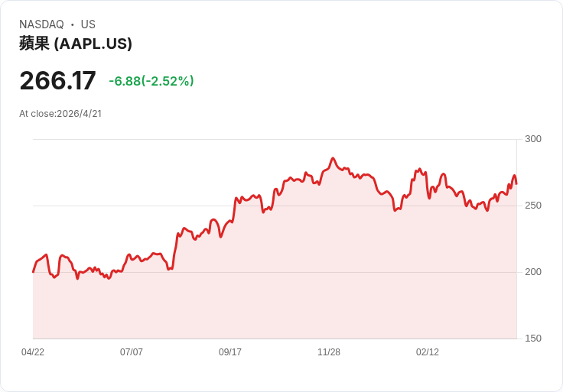Click the NASDAQ exchange label
This screenshot has height=392, width=563.
click(x=41, y=24)
